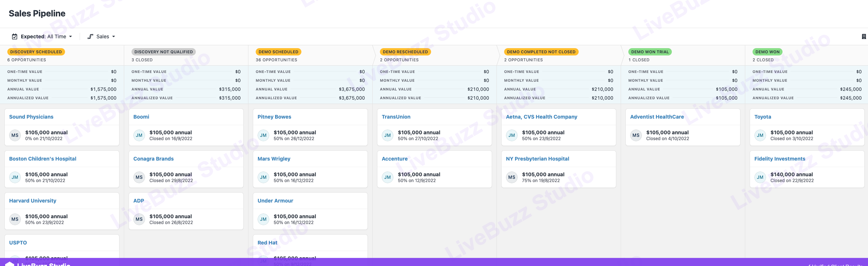Click MS avatar on Sound Physicians card

pos(15,135)
